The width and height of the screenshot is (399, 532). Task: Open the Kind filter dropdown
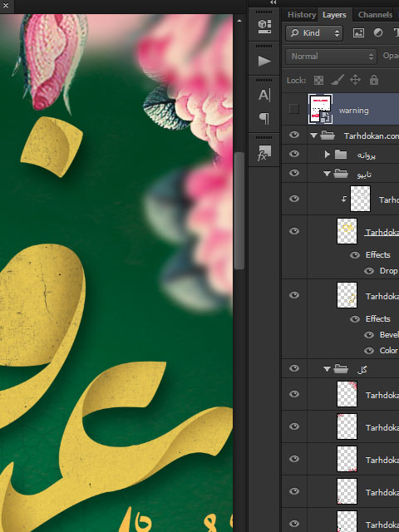[x=314, y=33]
